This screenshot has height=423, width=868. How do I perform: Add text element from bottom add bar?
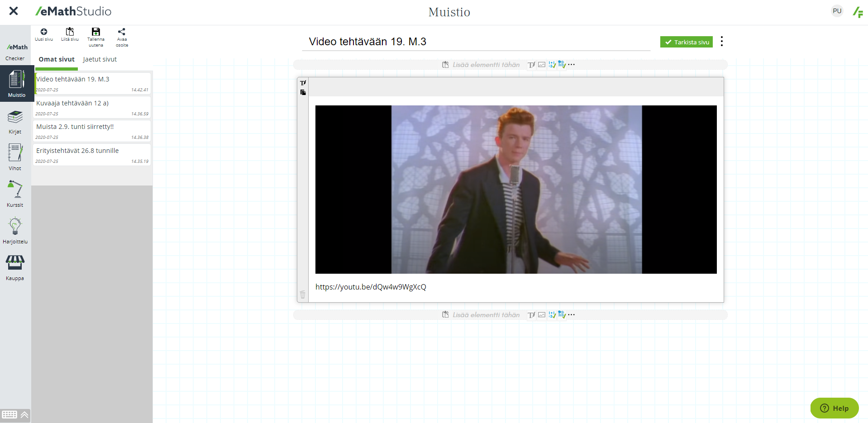click(531, 315)
